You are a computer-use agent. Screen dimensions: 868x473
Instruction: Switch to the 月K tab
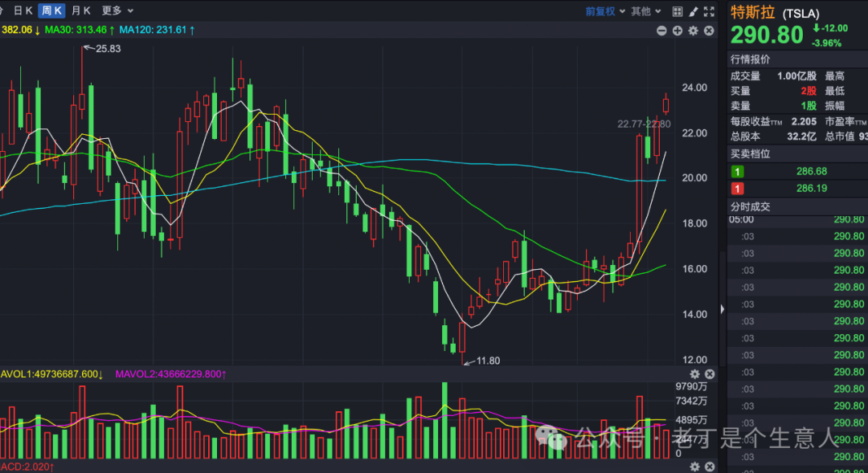81,10
